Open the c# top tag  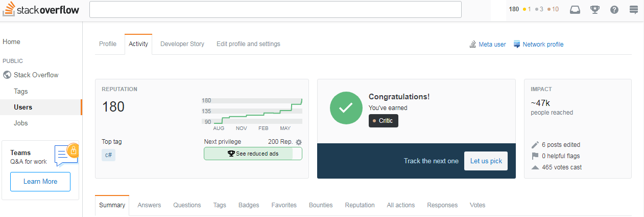point(108,155)
